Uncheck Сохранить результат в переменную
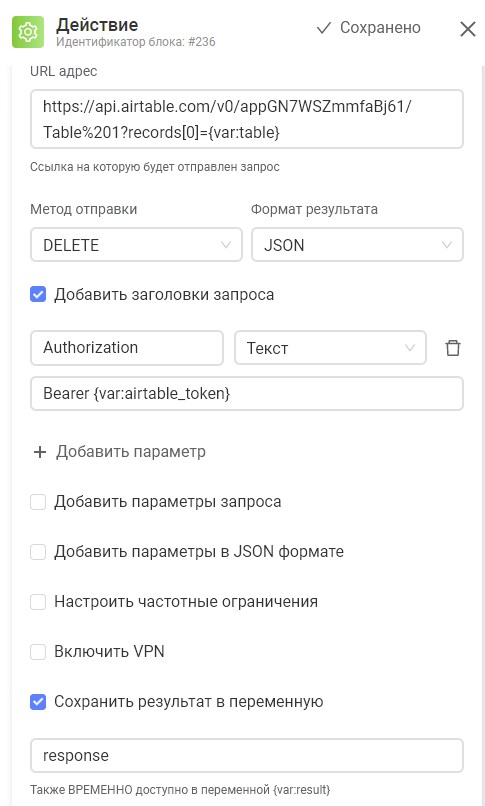The image size is (485, 806). pyautogui.click(x=38, y=702)
